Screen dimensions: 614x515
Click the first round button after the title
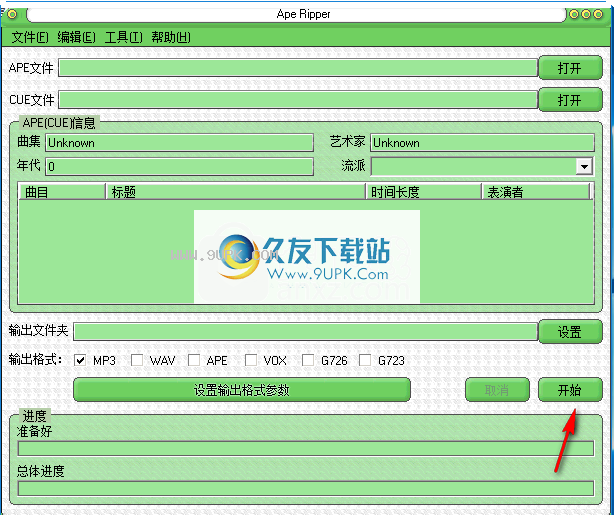(574, 14)
